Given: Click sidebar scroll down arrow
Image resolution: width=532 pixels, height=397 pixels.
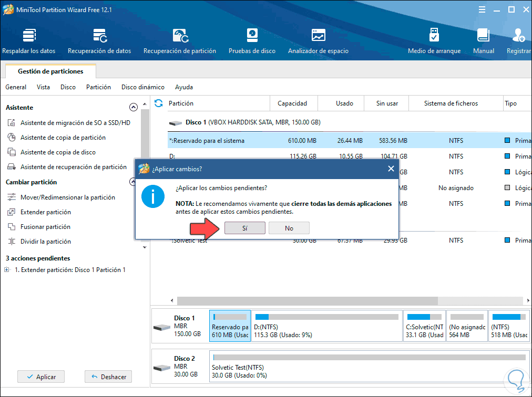Looking at the screenshot, I should (145, 247).
